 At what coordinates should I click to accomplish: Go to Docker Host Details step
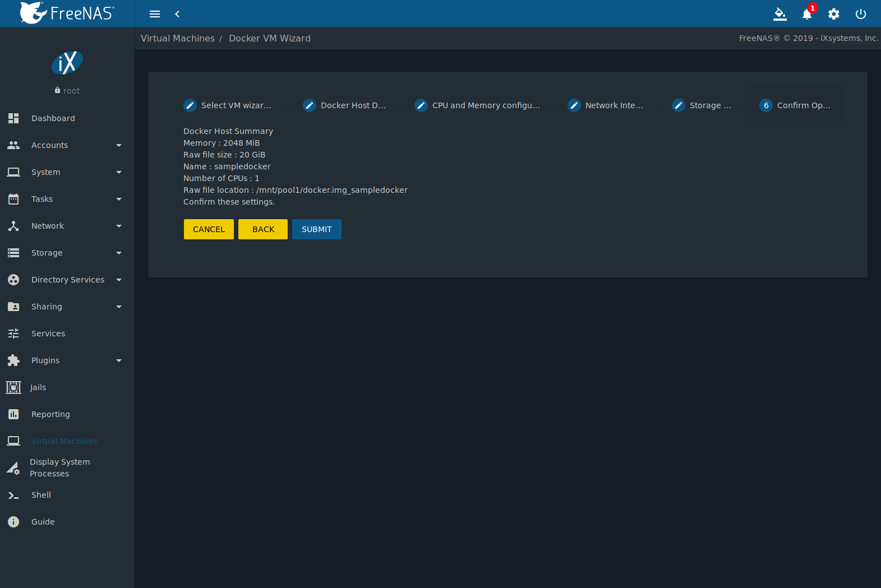[344, 105]
